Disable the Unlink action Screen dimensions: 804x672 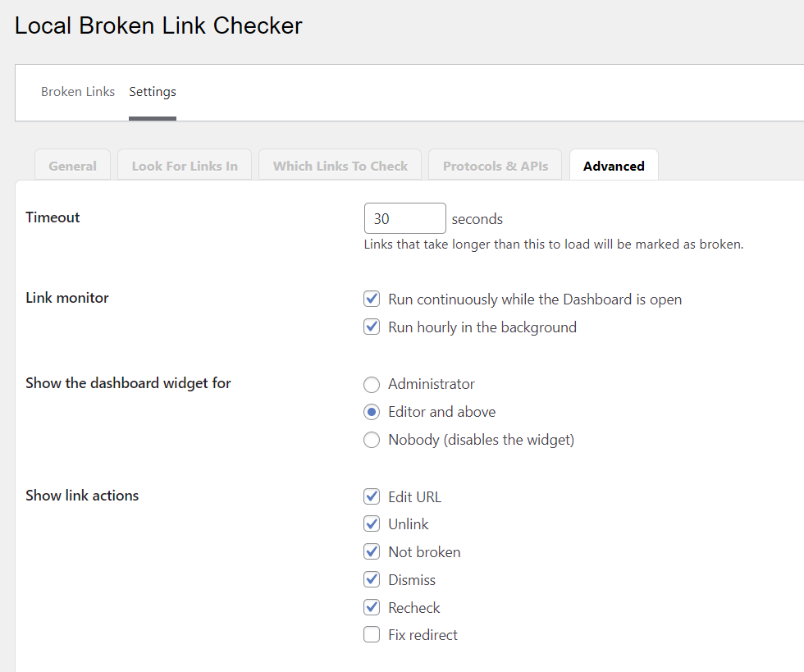[x=372, y=523]
